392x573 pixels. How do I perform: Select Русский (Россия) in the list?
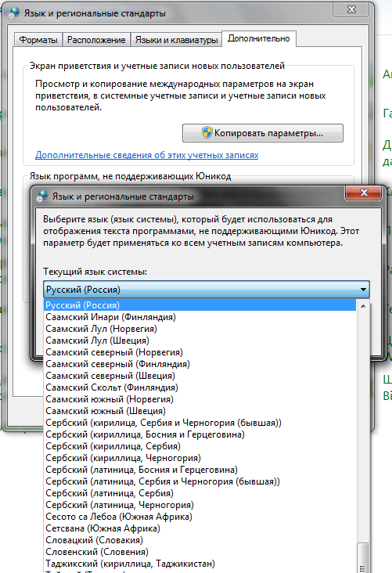[x=200, y=305]
